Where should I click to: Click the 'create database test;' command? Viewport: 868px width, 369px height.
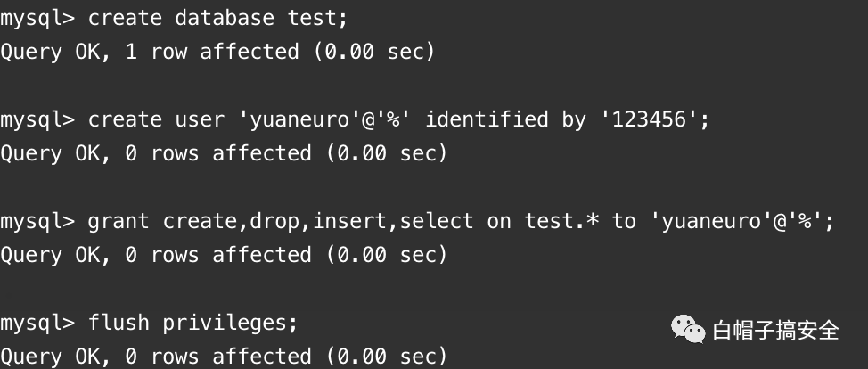pos(217,18)
